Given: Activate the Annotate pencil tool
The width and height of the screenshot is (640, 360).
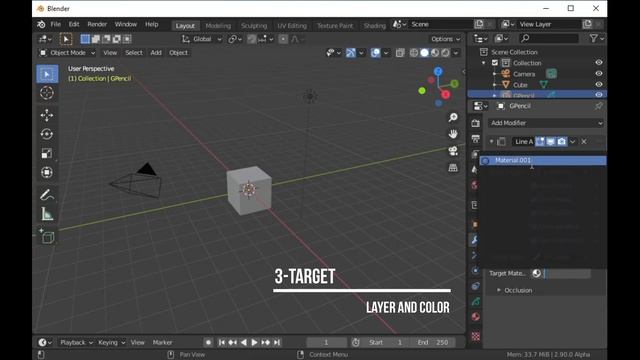Looking at the screenshot, I should tap(47, 195).
